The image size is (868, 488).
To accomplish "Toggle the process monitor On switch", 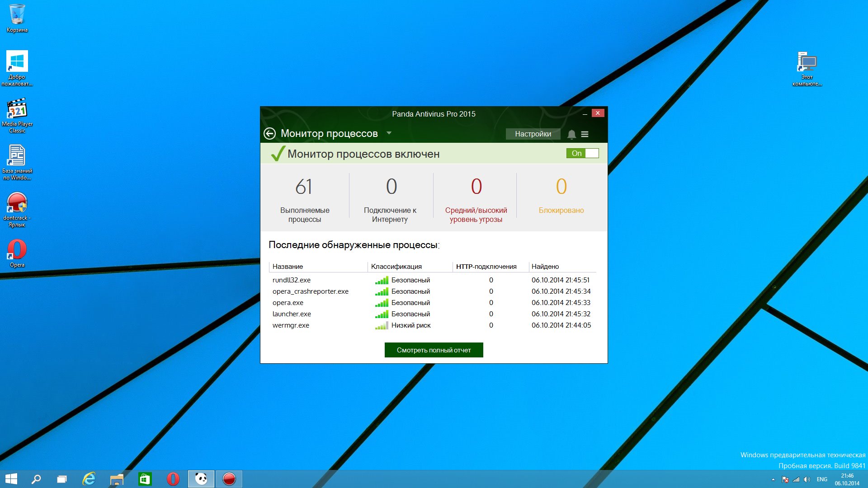I will (582, 153).
